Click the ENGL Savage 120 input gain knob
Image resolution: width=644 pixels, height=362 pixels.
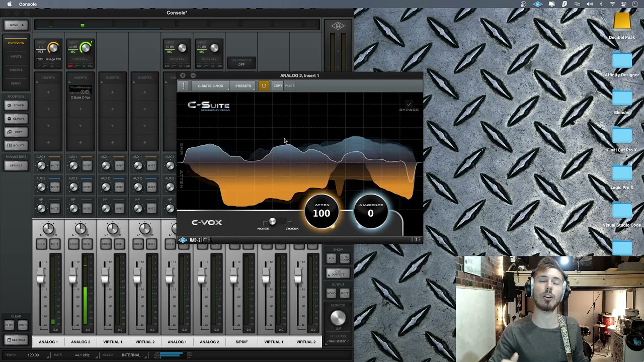click(x=53, y=48)
